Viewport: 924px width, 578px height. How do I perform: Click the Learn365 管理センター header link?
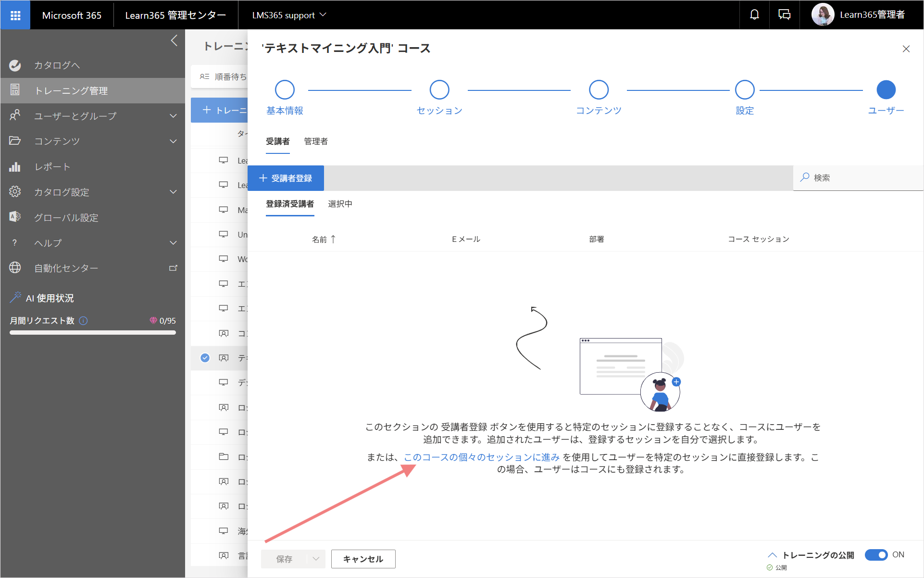click(175, 15)
